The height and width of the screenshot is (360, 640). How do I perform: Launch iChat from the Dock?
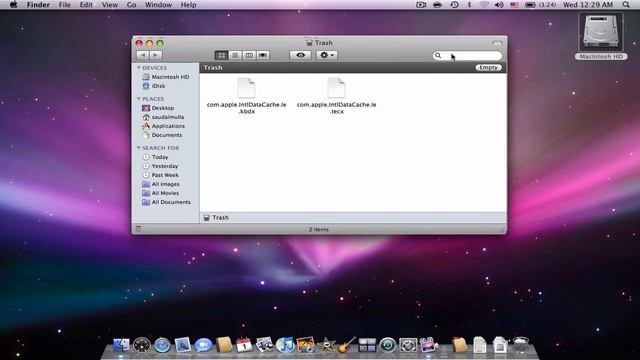(x=203, y=345)
